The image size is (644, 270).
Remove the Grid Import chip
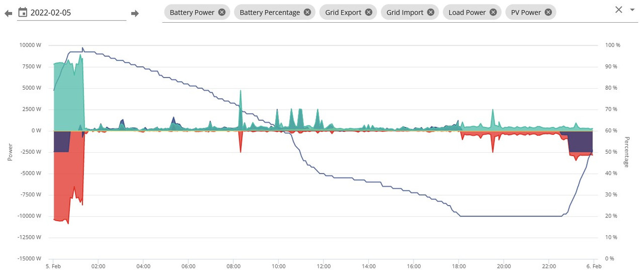pos(430,12)
